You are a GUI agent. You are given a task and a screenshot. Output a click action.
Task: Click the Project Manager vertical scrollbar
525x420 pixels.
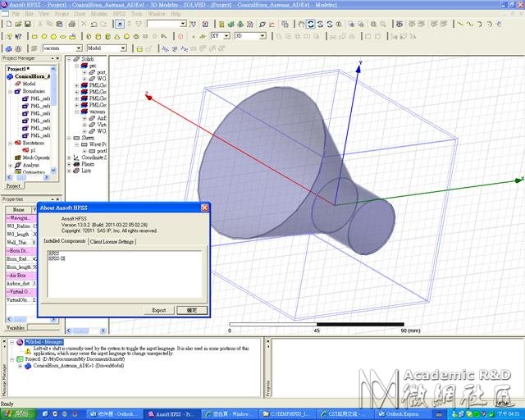click(53, 120)
